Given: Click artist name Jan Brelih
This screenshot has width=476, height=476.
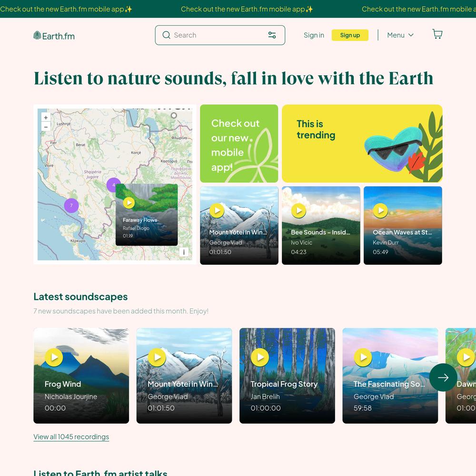Looking at the screenshot, I should (x=265, y=397).
